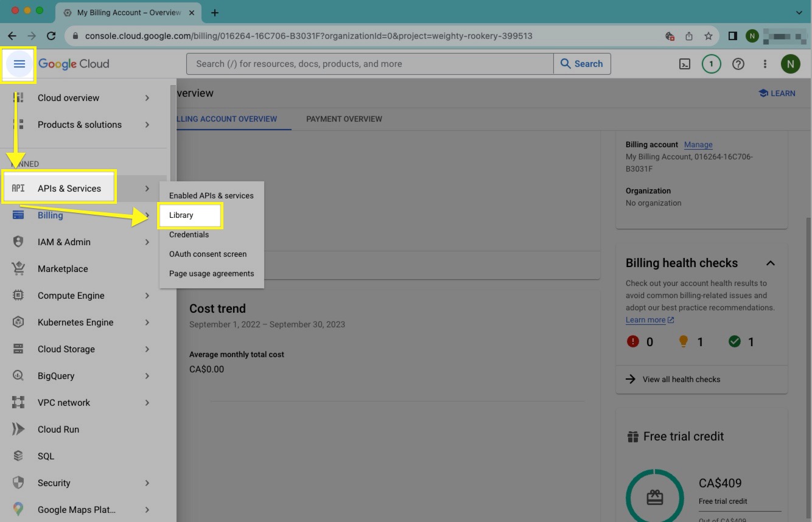Expand IAM & Admin submenu chevron
This screenshot has height=522, width=812.
point(147,242)
